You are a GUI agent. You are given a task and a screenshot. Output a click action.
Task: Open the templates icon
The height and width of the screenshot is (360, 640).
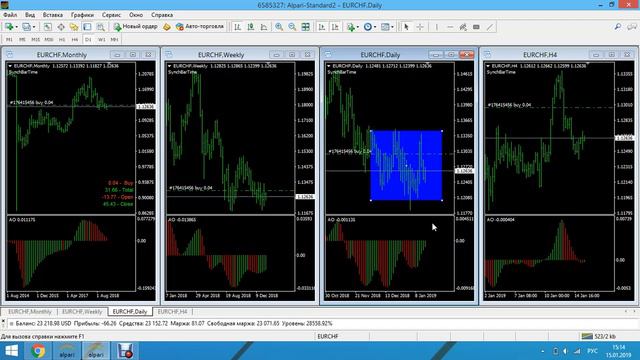(385, 27)
